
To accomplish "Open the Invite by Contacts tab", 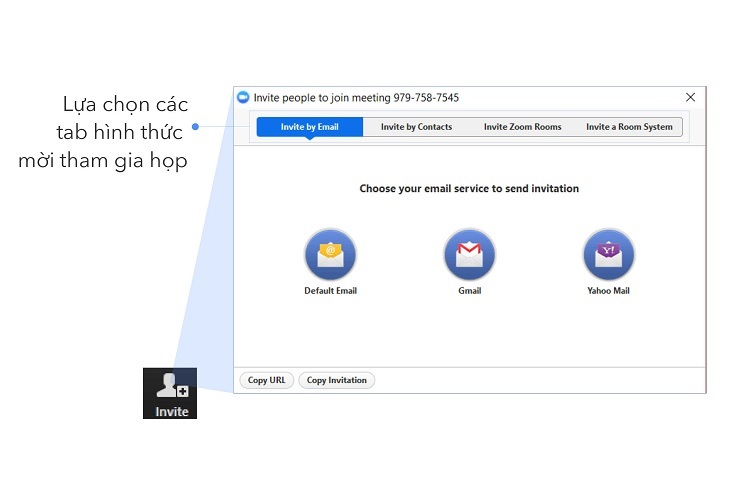I will pyautogui.click(x=416, y=127).
